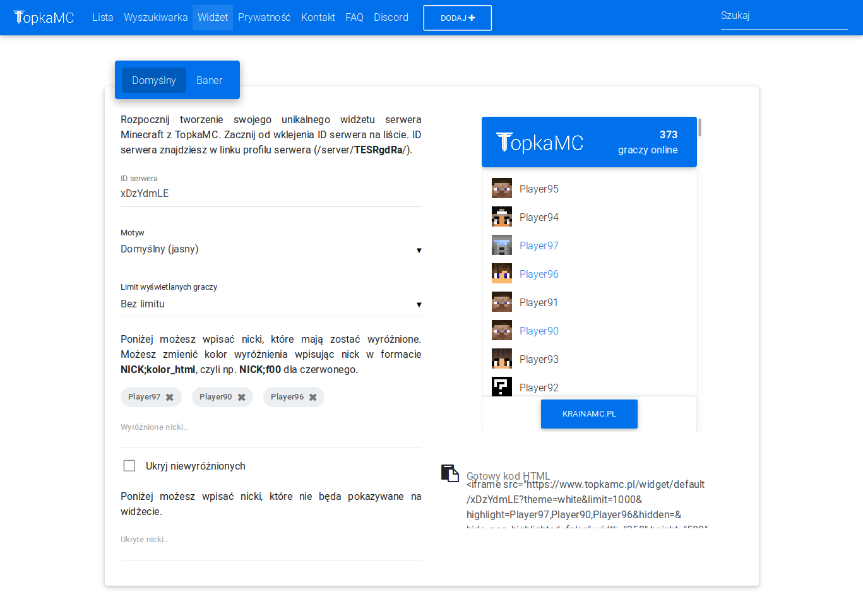The height and width of the screenshot is (616, 863).
Task: Click Player90 avatar head
Action: (x=502, y=330)
